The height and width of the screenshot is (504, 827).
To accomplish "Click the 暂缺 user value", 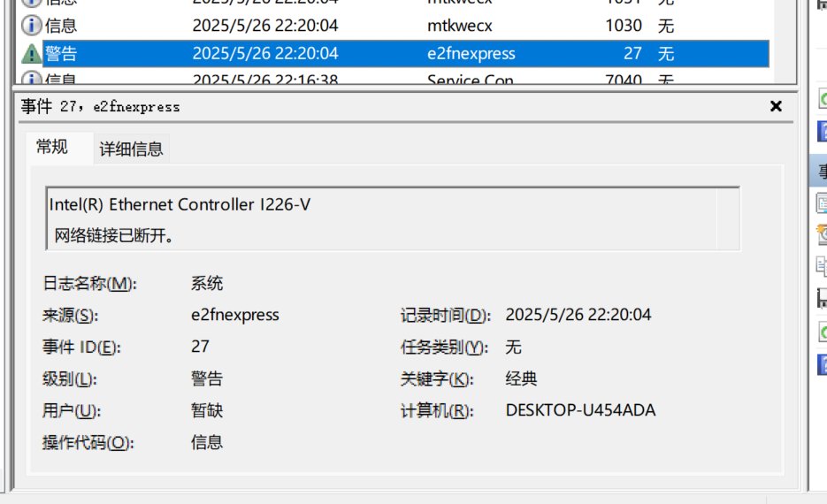I will click(x=207, y=410).
